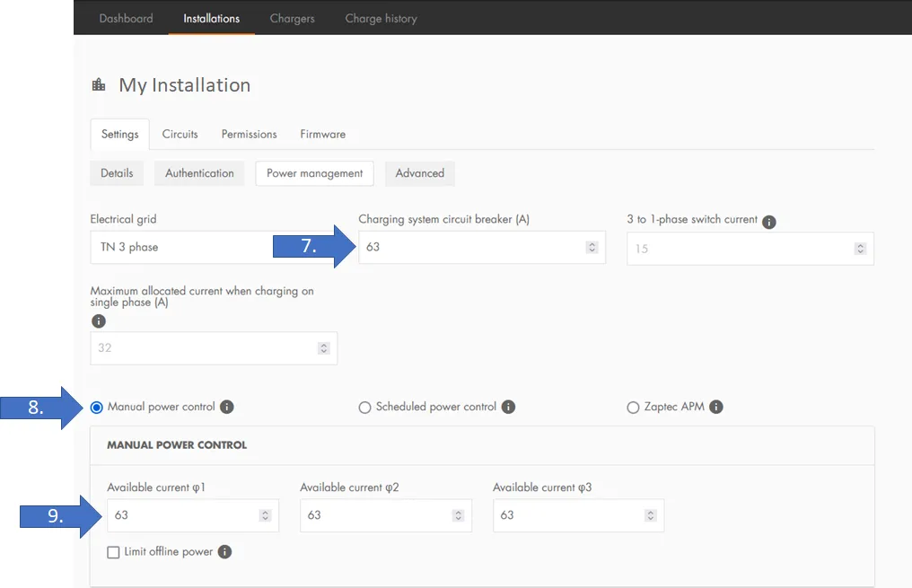The image size is (912, 588).
Task: Adjust maximum single phase current stepper
Action: 324,348
